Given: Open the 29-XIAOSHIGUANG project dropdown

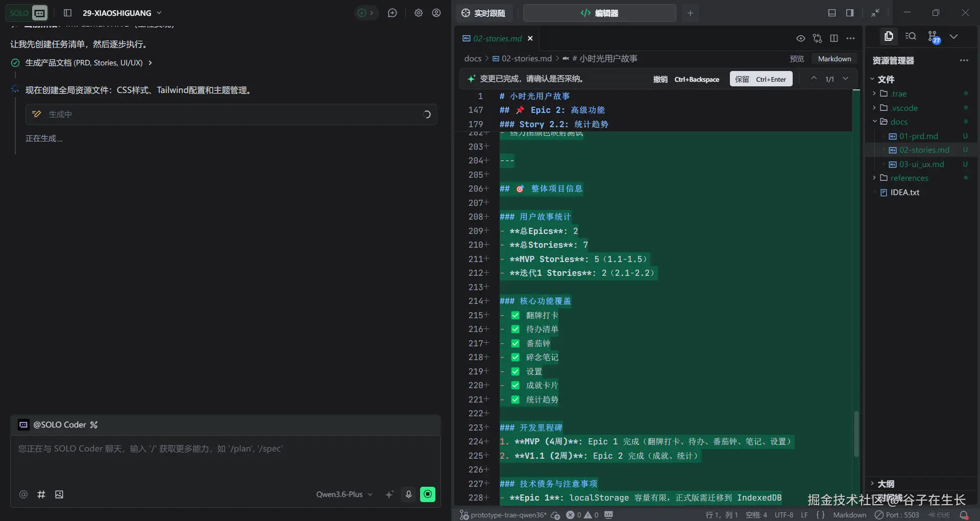Looking at the screenshot, I should [x=122, y=13].
